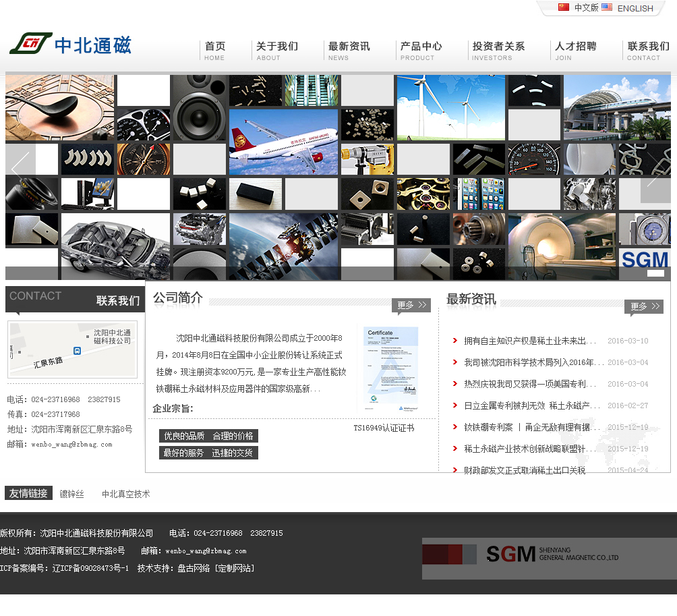Click the Chinese flag icon

564,7
